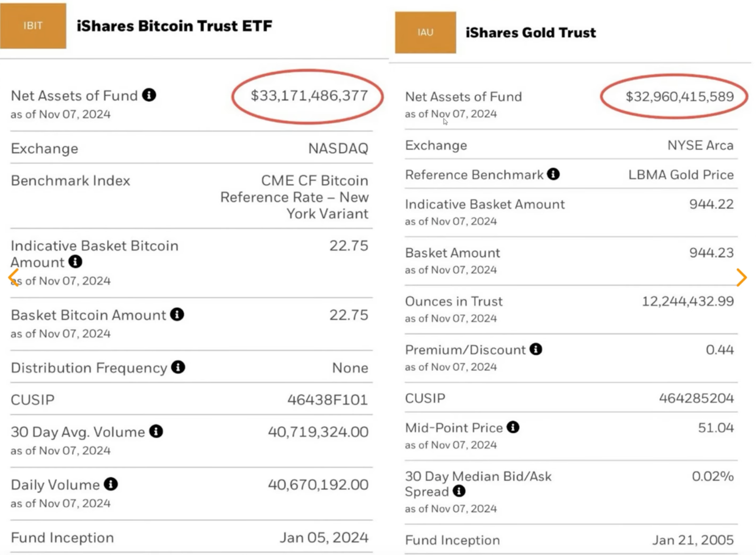Click the IBIT ticker badge
The image size is (756, 555).
coord(33,26)
